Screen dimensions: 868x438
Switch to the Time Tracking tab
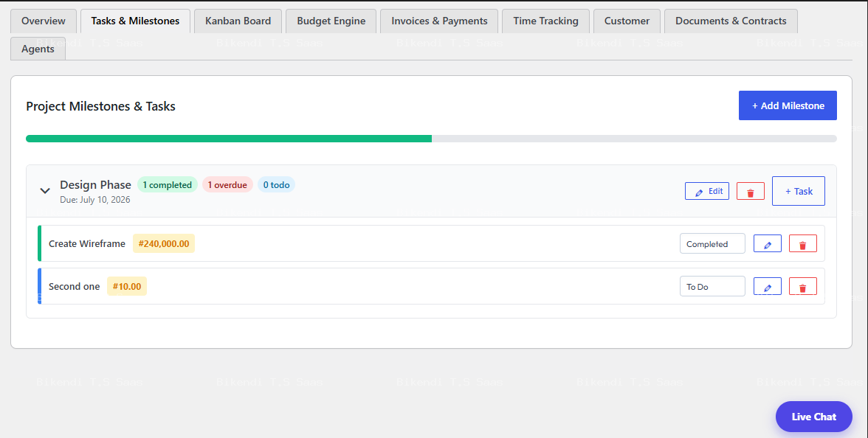coord(546,21)
